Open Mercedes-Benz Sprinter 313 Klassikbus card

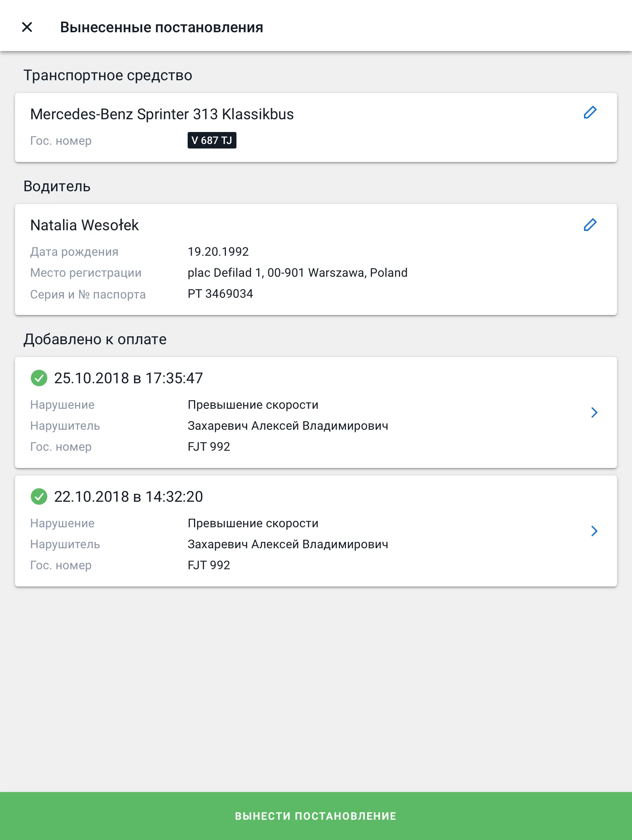click(x=316, y=127)
